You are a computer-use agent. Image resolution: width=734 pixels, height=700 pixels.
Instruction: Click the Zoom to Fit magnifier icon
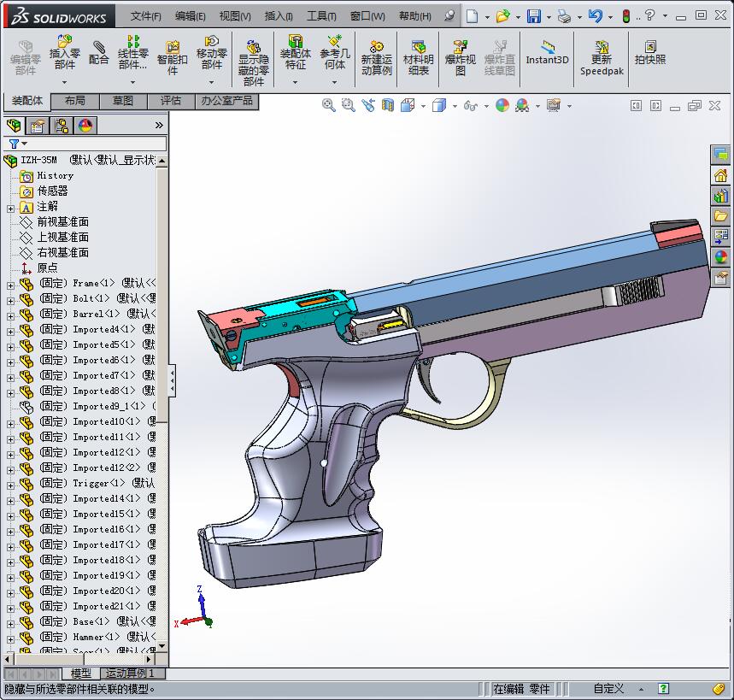(x=329, y=105)
